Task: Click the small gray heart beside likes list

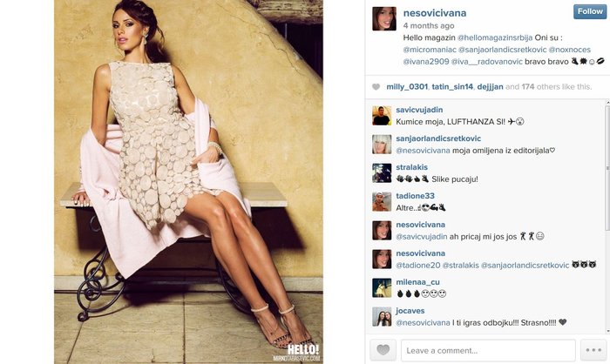Action: click(376, 87)
